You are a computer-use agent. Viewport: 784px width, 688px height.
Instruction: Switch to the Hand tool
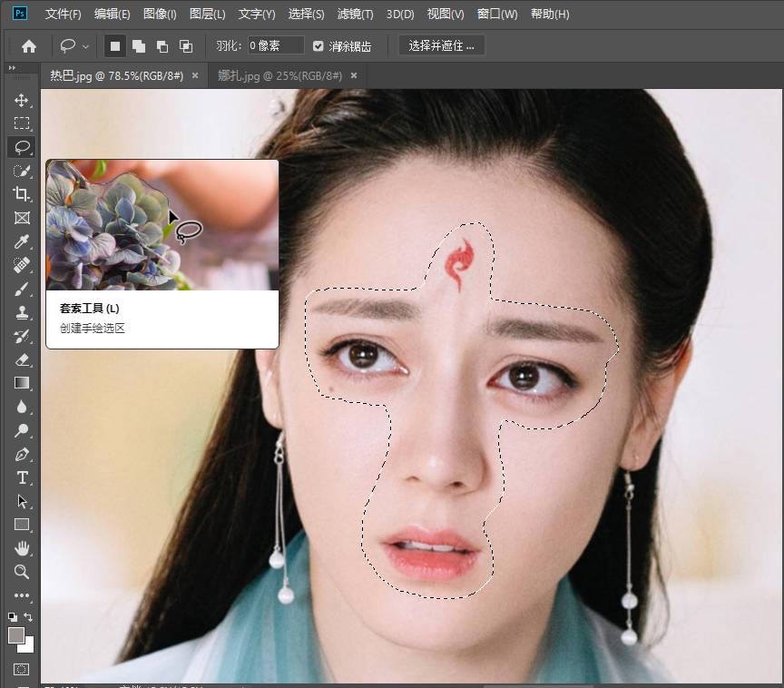coord(22,548)
